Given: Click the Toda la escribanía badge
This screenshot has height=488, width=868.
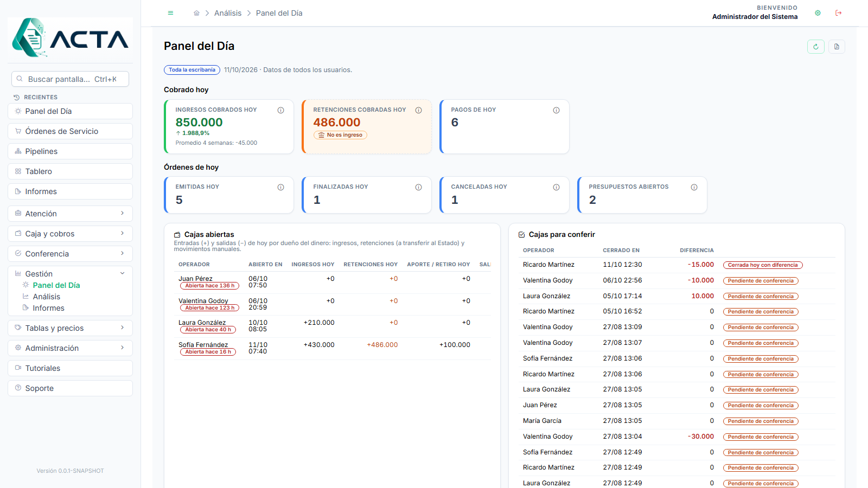Looking at the screenshot, I should (x=192, y=70).
